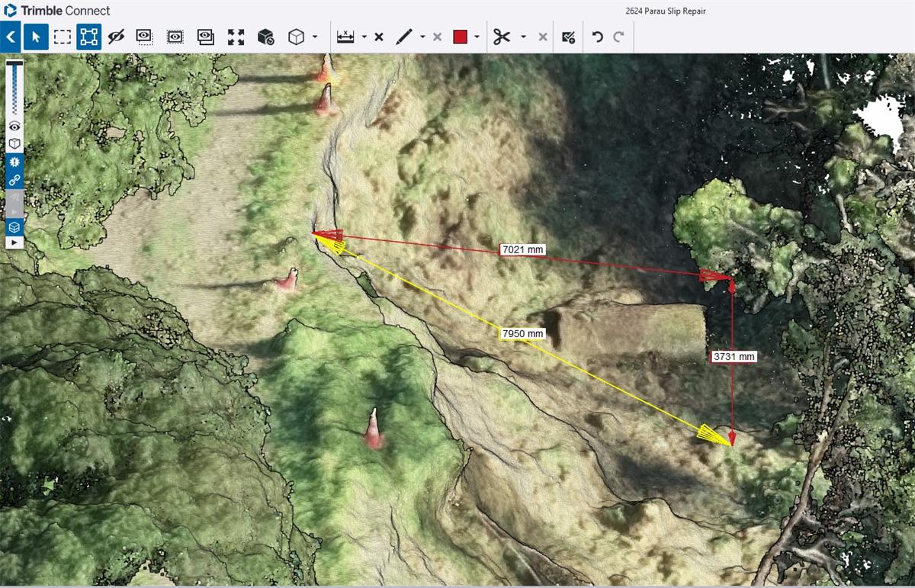Click the Trimble Connect logo
915x588 pixels.
(x=58, y=11)
